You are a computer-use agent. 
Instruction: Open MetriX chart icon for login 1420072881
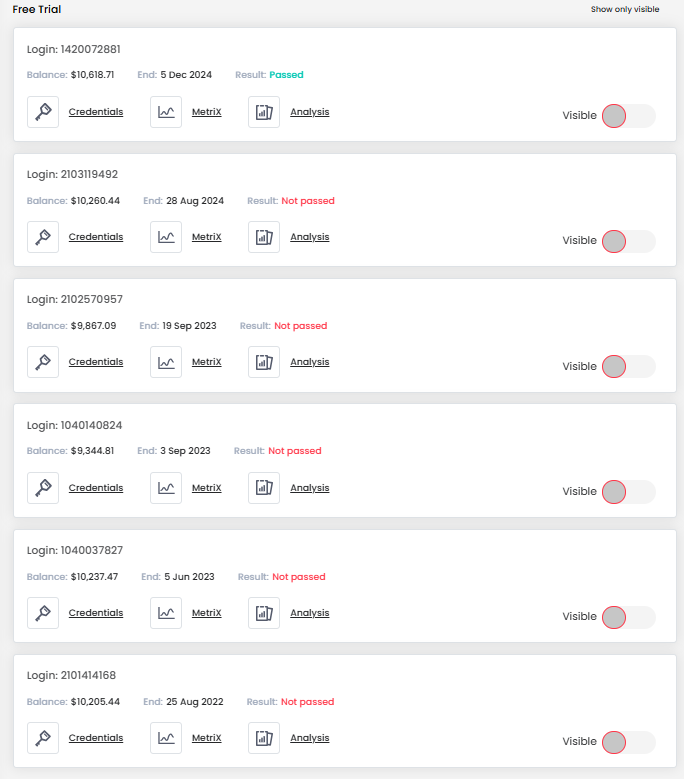166,112
